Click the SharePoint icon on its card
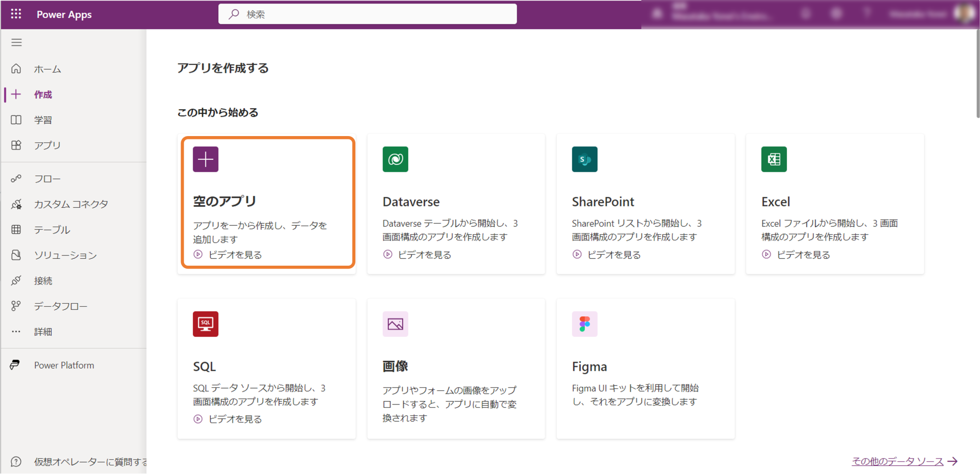Viewport: 980px width, 475px height. coord(585,159)
